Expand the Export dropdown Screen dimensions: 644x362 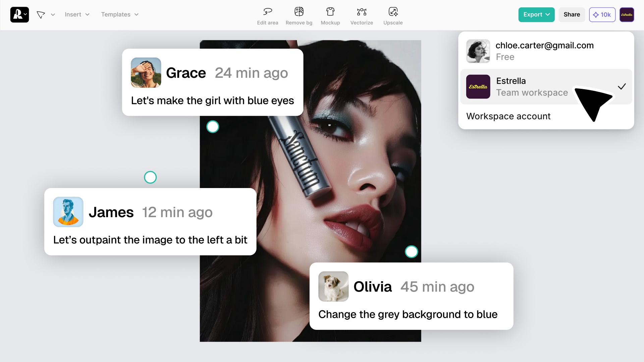(536, 15)
